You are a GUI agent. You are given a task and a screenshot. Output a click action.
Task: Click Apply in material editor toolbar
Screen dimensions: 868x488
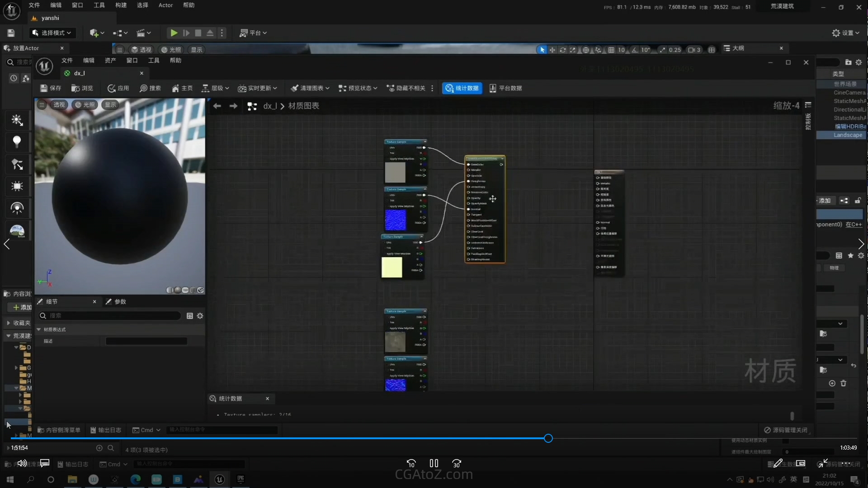[x=118, y=88]
